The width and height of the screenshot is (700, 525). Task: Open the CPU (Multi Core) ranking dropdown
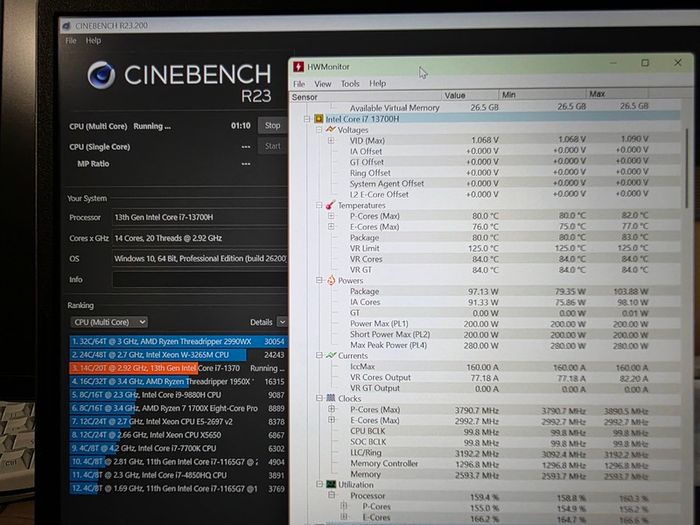coord(109,322)
